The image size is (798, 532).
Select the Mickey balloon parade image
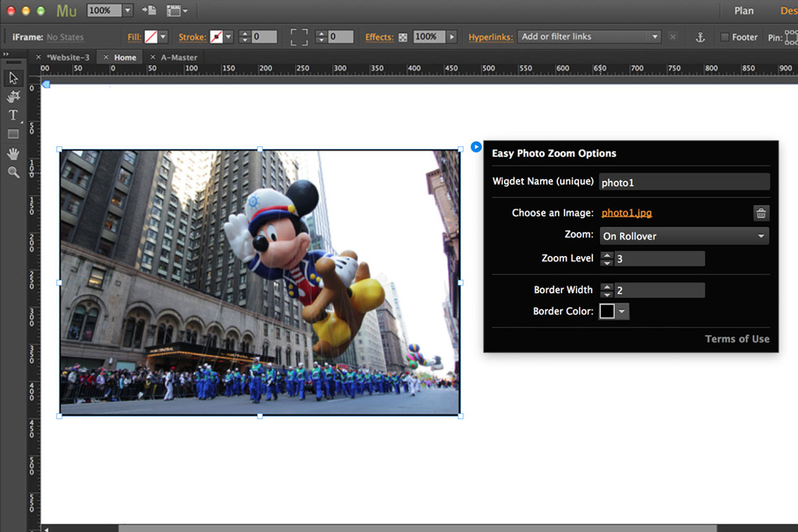tap(259, 283)
